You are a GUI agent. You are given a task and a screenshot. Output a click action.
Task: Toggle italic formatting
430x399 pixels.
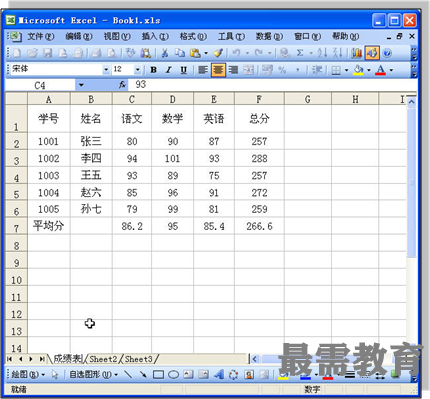(x=169, y=70)
